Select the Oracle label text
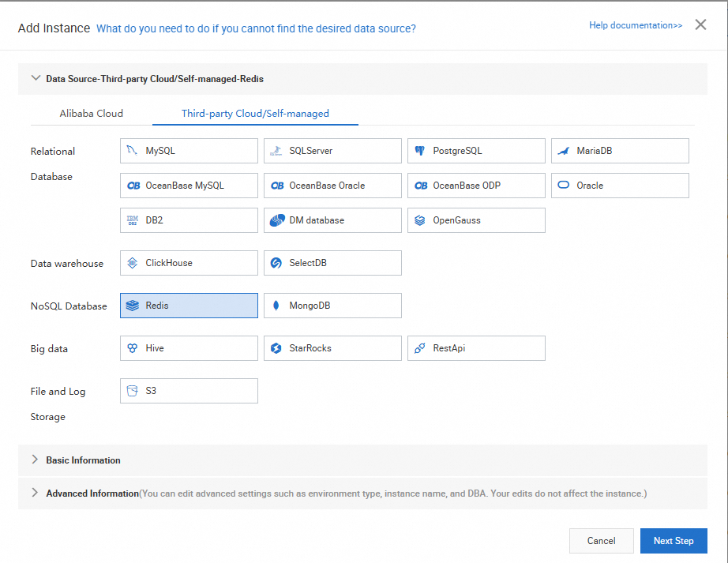Screen dimensions: 728x563 click(x=590, y=186)
